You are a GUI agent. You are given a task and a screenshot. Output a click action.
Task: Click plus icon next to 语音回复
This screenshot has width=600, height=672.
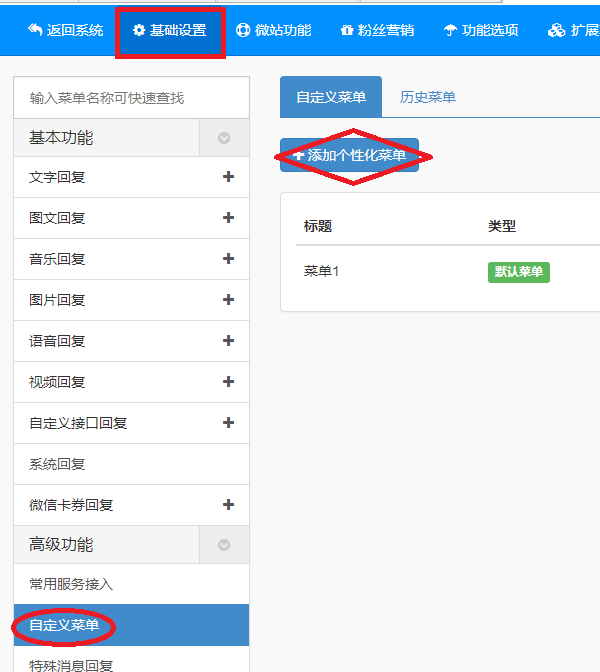[x=228, y=341]
